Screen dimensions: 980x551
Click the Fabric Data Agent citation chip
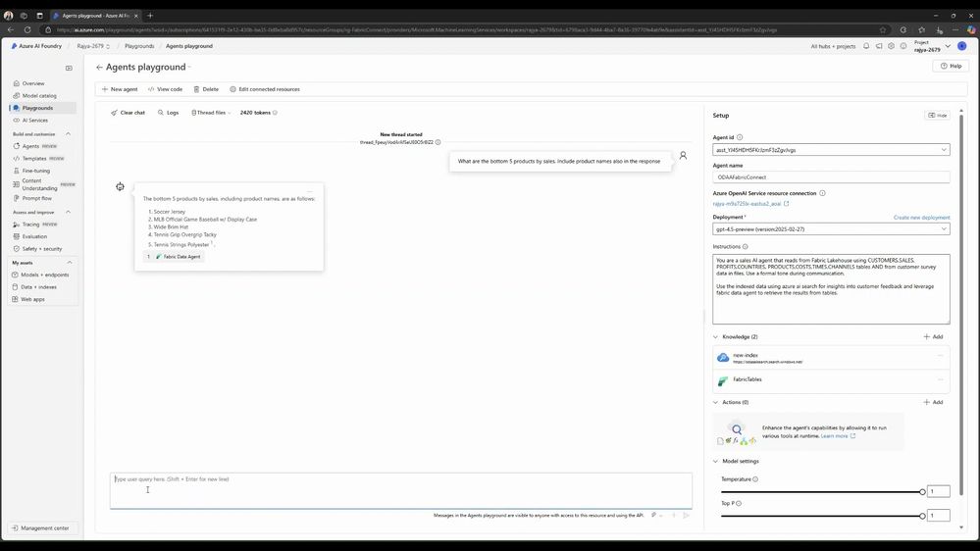point(174,257)
